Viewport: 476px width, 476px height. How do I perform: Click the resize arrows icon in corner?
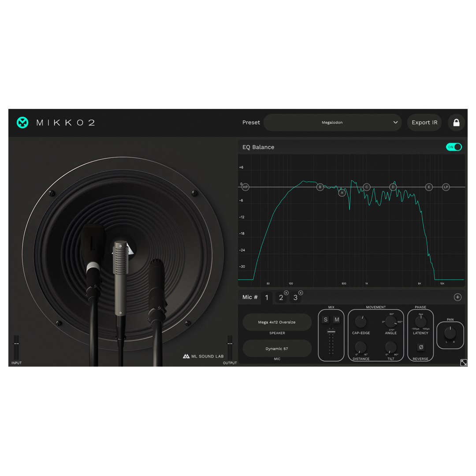click(464, 362)
